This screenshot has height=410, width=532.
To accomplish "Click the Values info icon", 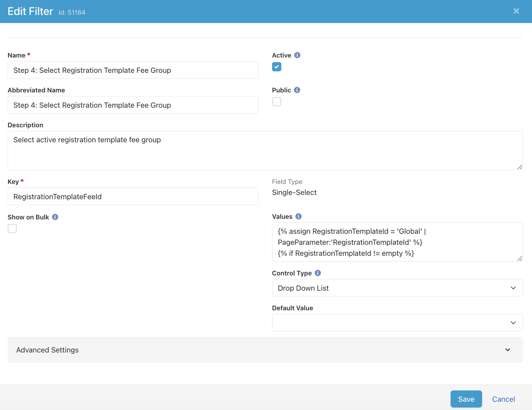I will pyautogui.click(x=298, y=216).
